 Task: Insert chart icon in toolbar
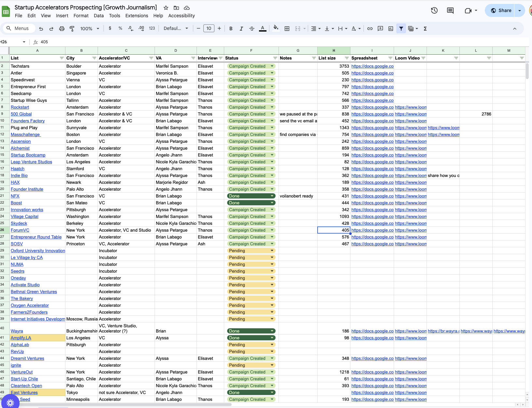pyautogui.click(x=391, y=29)
